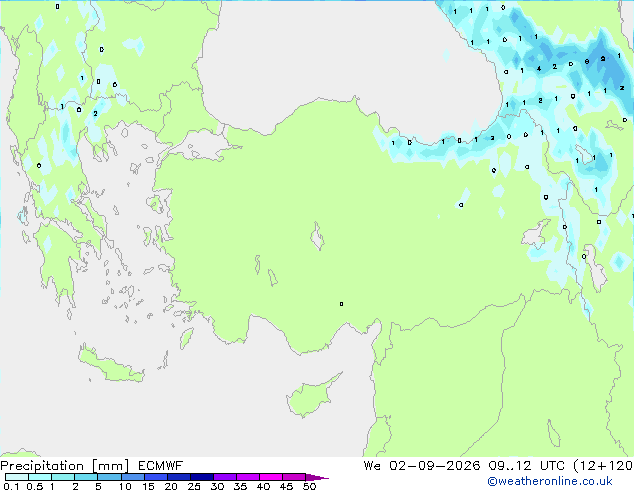Click the above-50 mm arrow tip of legend
This screenshot has height=490, width=634.
pos(317,477)
